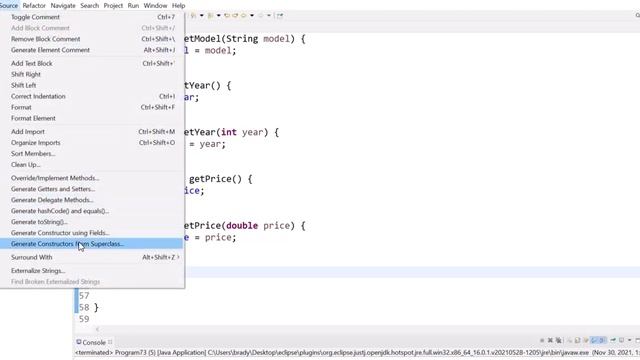Click the Back navigation toolbar icon
This screenshot has height=360, width=640.
coord(243,16)
